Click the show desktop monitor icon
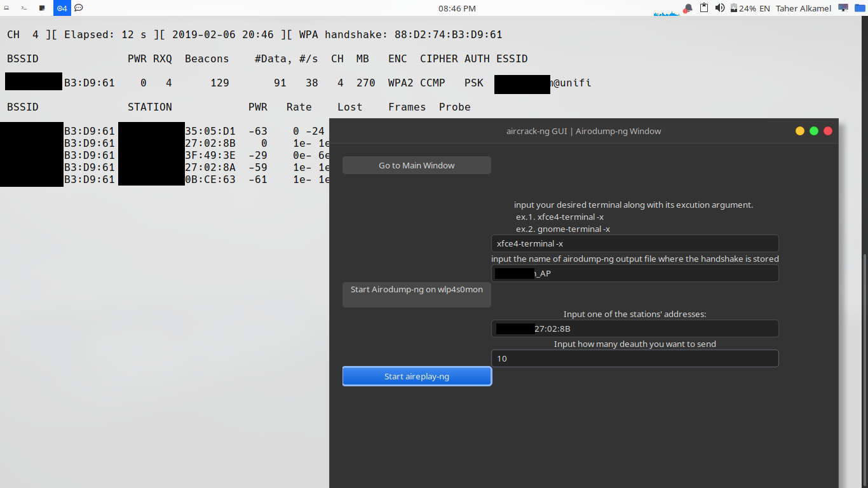868x488 pixels. point(843,8)
